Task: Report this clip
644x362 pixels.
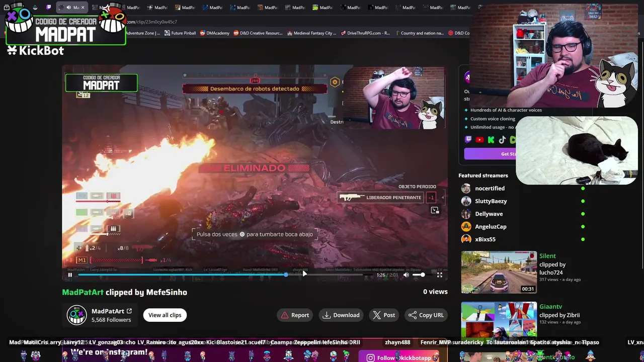Action: 295,315
